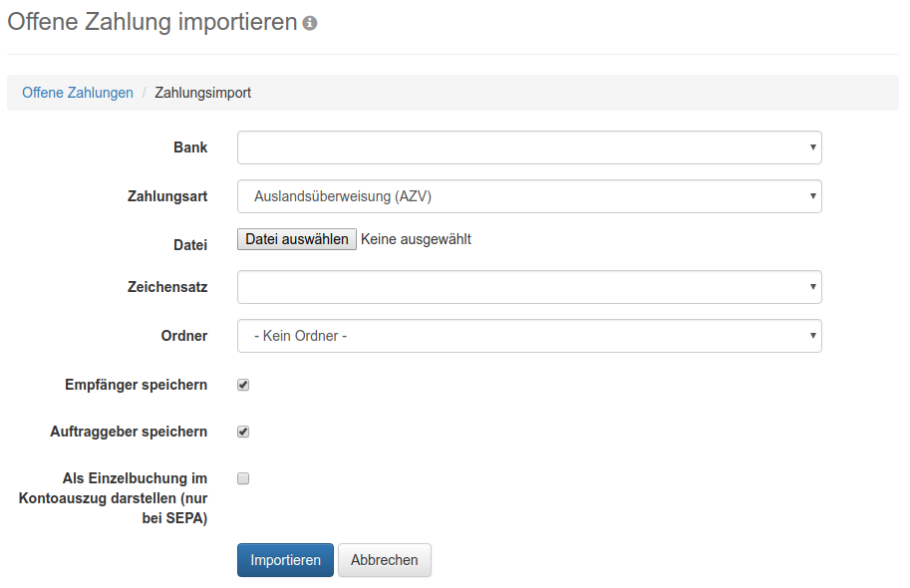Image resolution: width=910 pixels, height=588 pixels.
Task: Open the Zeichensatz dropdown
Action: click(529, 287)
